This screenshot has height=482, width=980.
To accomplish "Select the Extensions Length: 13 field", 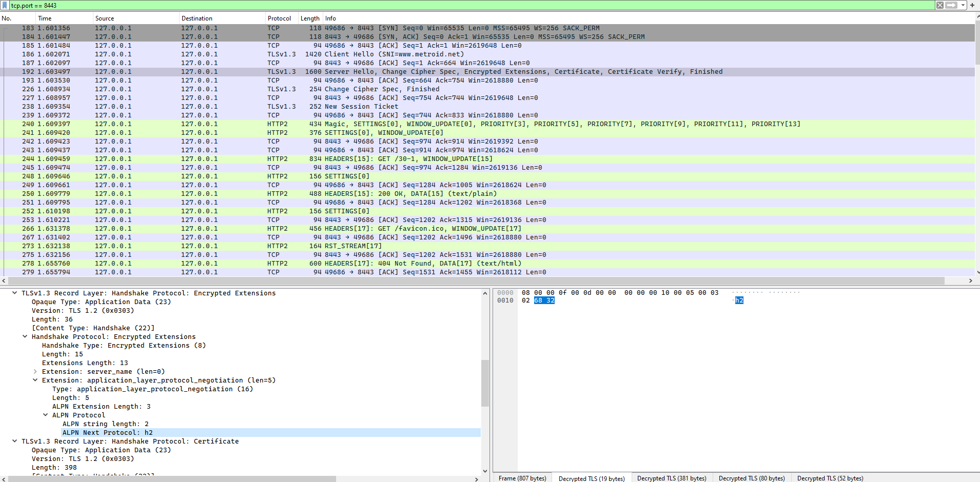I will 85,363.
